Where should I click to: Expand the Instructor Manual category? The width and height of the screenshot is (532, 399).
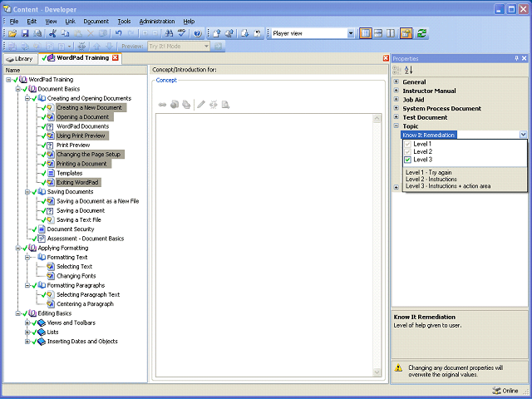(396, 91)
